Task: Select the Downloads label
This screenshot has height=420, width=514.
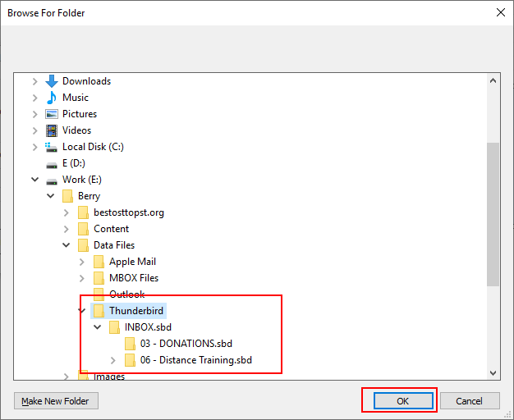Action: pos(86,81)
